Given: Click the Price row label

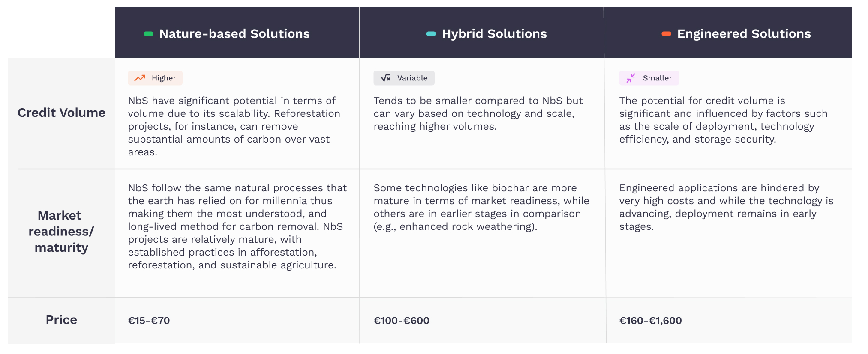Looking at the screenshot, I should [x=61, y=320].
